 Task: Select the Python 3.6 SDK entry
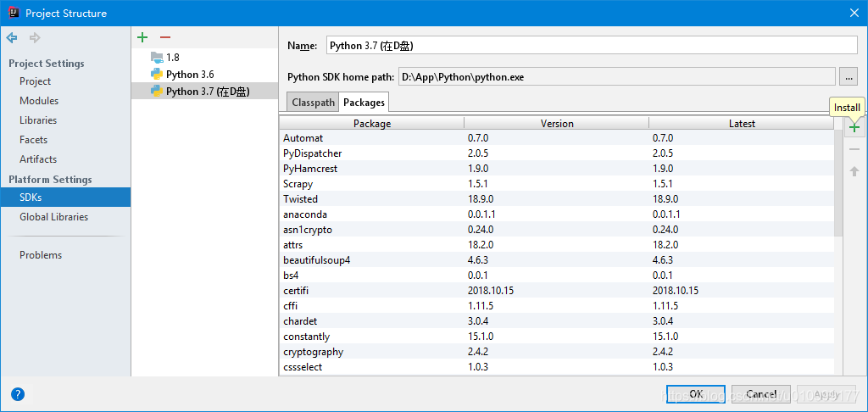pyautogui.click(x=204, y=75)
